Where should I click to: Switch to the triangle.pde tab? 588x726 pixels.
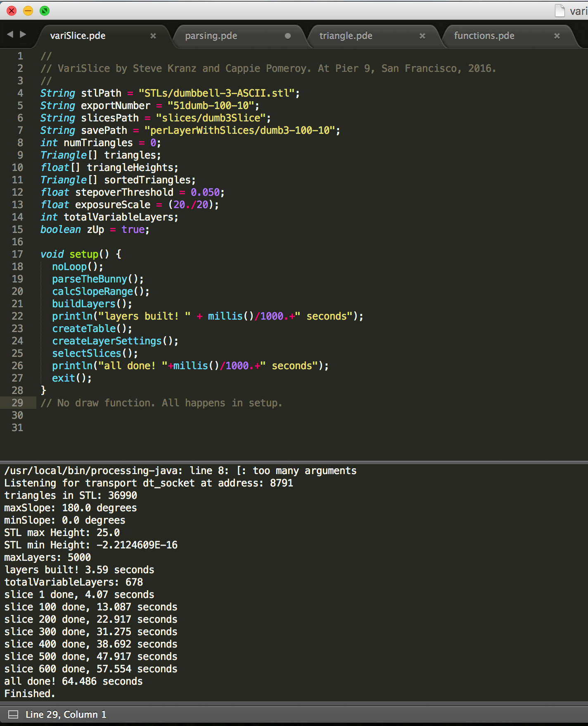click(x=346, y=36)
